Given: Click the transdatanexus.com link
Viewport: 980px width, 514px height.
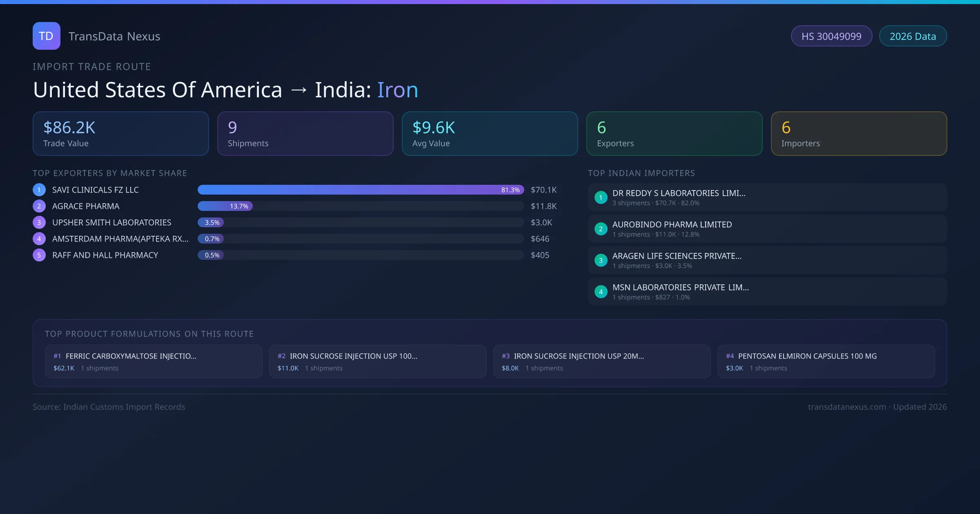Looking at the screenshot, I should [x=846, y=407].
